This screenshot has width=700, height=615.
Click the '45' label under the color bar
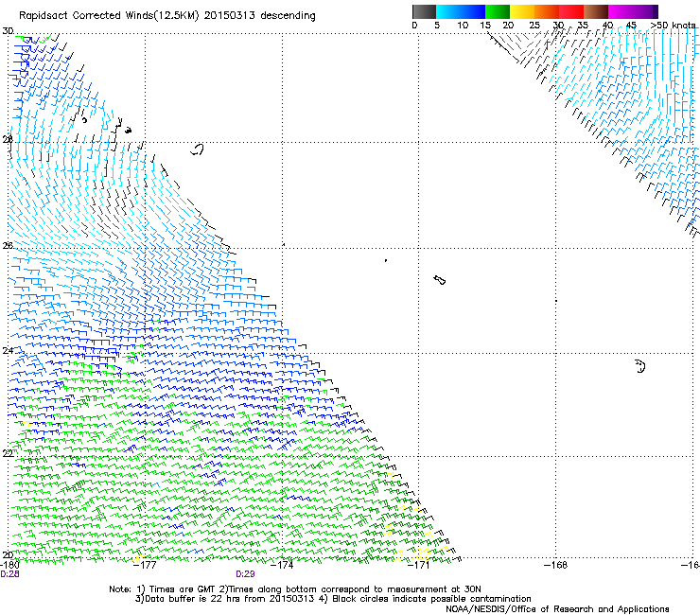(x=631, y=26)
